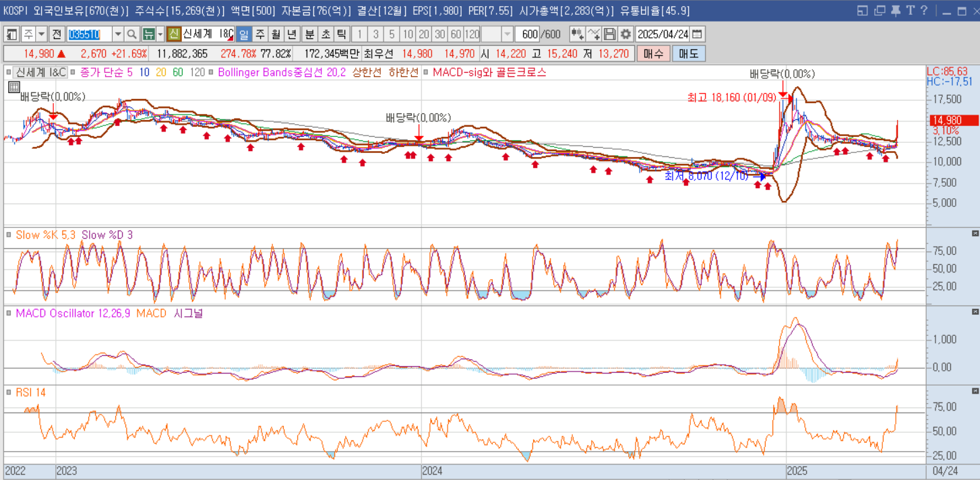
Task: Click the 2024 label on time axis
Action: 432,471
